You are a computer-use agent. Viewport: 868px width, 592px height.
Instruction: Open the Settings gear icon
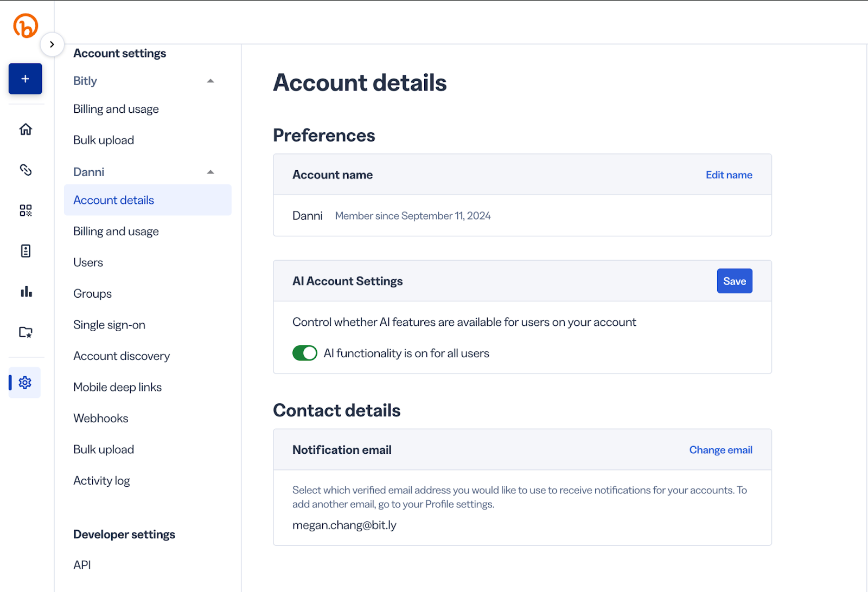(x=25, y=383)
